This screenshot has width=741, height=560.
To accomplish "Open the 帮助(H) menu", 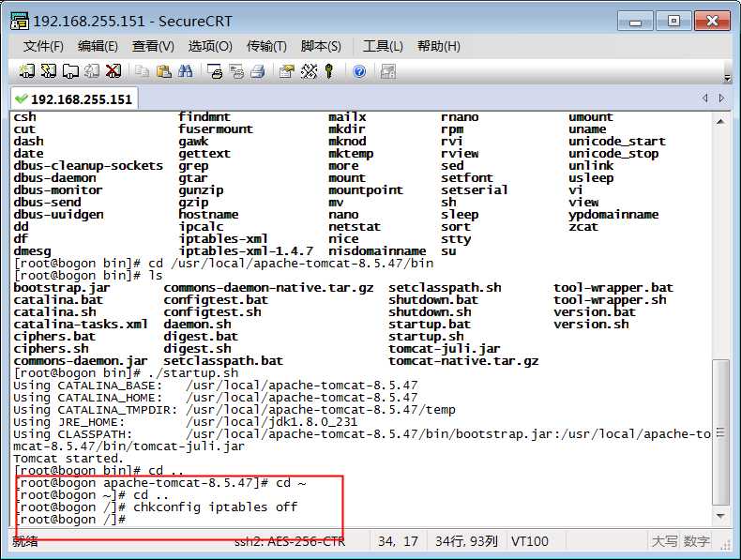I will (x=439, y=46).
